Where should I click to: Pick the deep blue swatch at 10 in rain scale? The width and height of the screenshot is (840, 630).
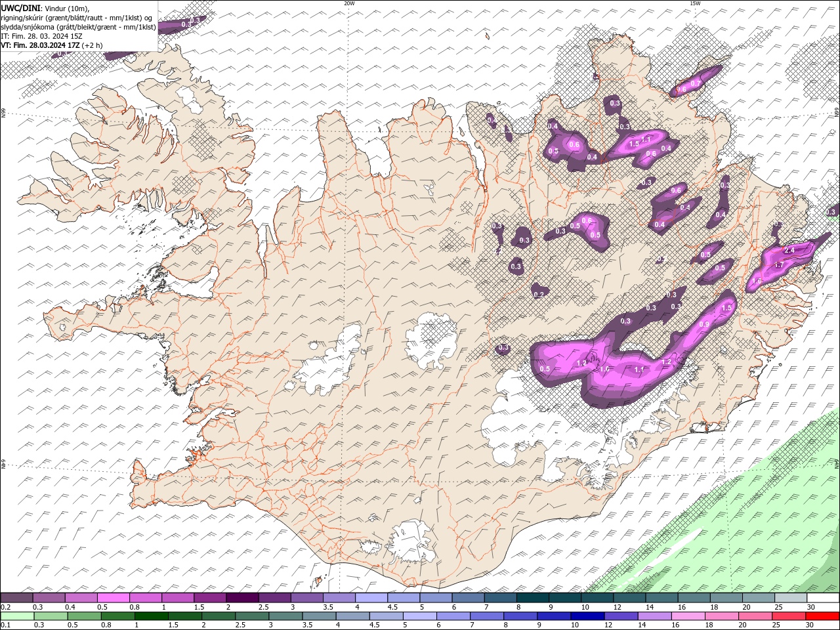[x=588, y=616]
